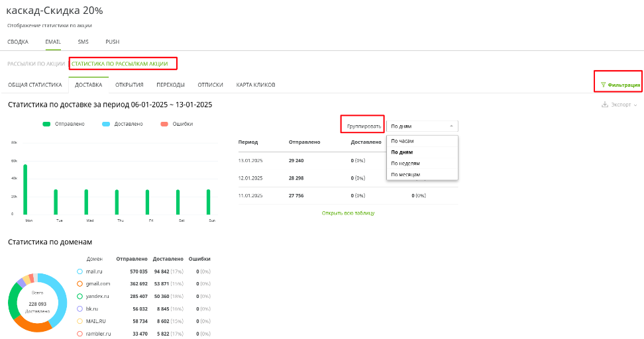Click the blue segment of donut chart
This screenshot has width=644, height=339.
[60, 298]
